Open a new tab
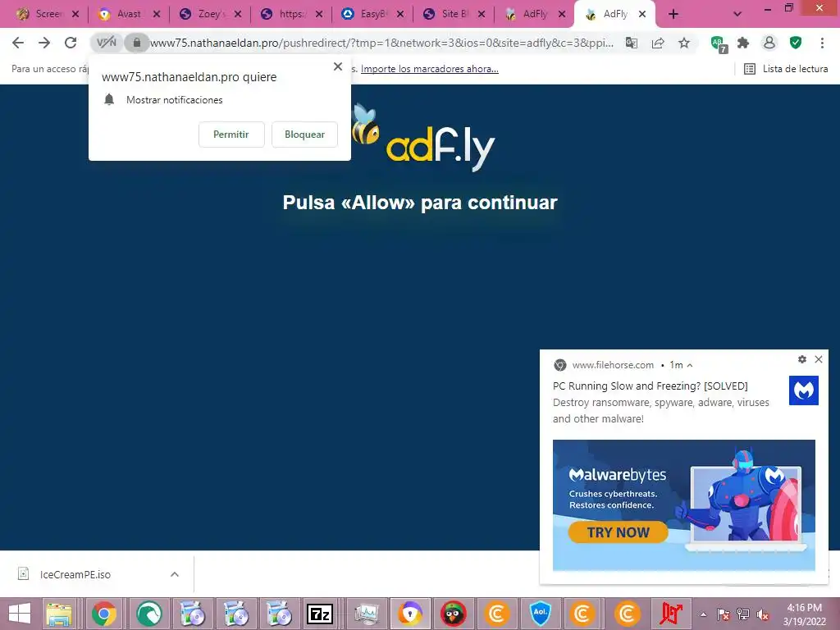 [673, 14]
